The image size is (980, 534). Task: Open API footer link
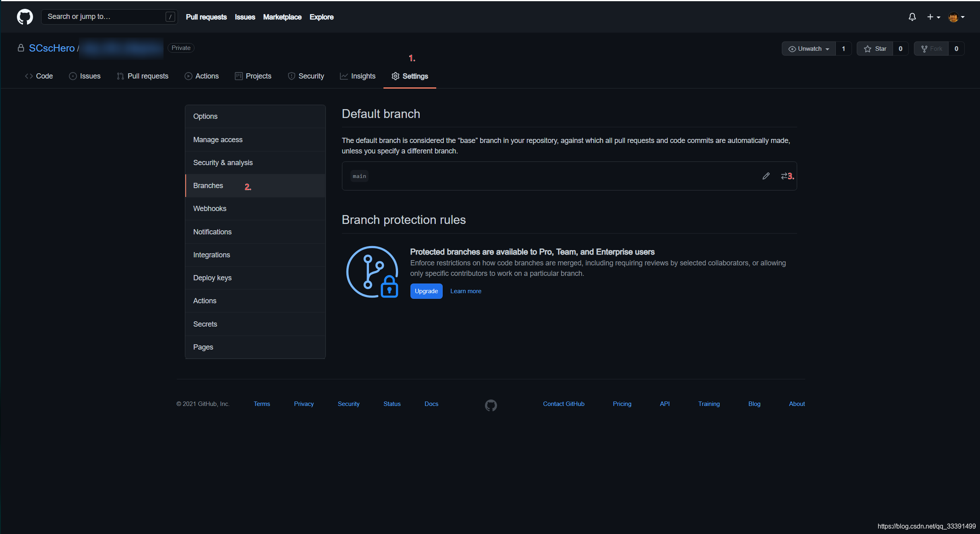point(665,404)
